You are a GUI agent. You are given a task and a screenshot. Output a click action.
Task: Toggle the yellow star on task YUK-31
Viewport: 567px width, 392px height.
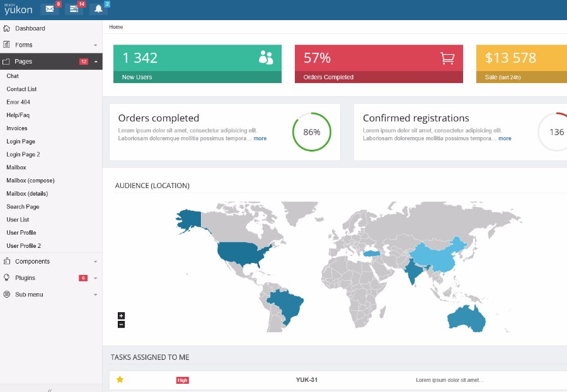point(120,379)
